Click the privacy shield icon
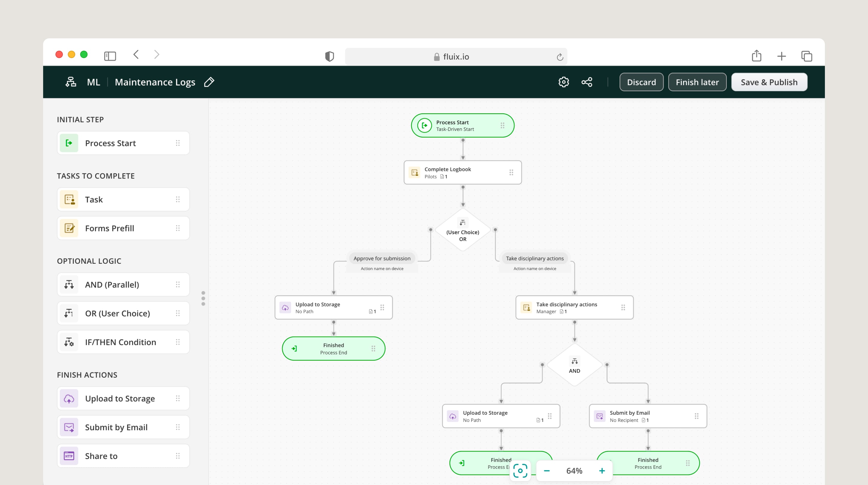The image size is (868, 485). point(329,57)
